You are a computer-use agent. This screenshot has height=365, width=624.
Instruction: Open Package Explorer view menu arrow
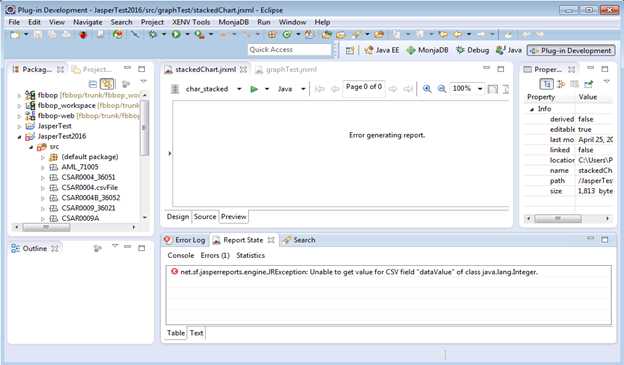click(x=143, y=82)
